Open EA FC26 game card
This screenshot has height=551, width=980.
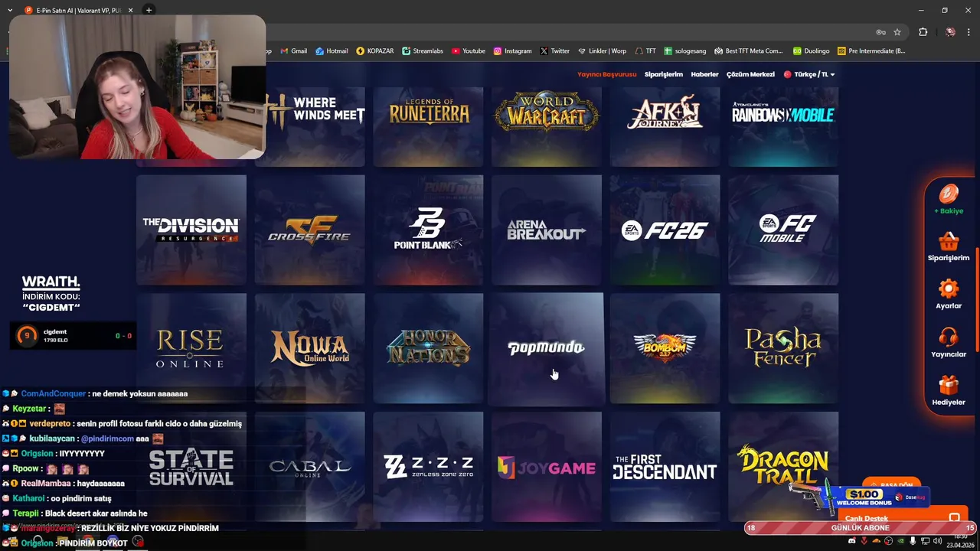pyautogui.click(x=665, y=230)
